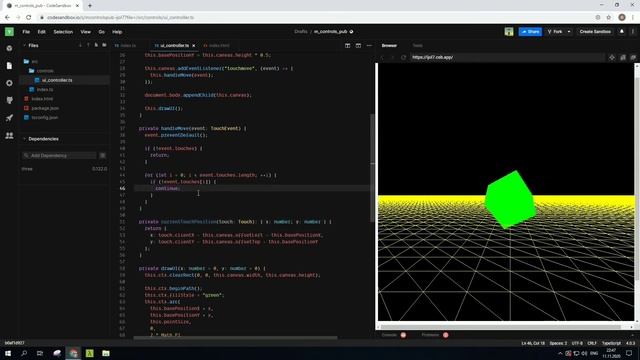Click the new file icon in the Files header
640x360 pixels.
coord(96,45)
